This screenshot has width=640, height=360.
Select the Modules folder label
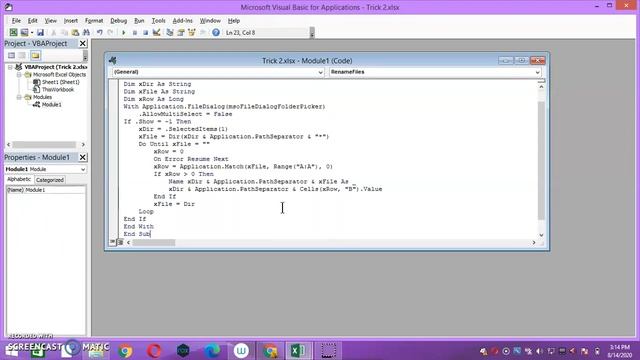42,97
